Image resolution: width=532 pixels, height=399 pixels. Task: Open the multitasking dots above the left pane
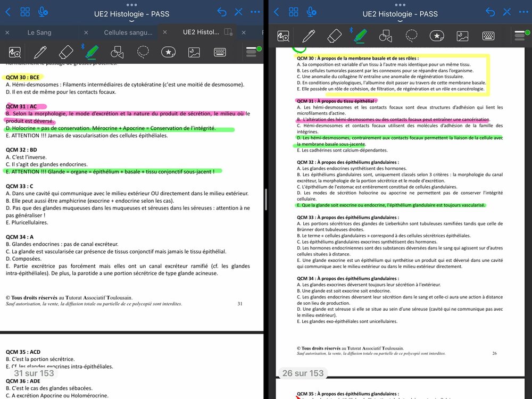click(x=132, y=4)
